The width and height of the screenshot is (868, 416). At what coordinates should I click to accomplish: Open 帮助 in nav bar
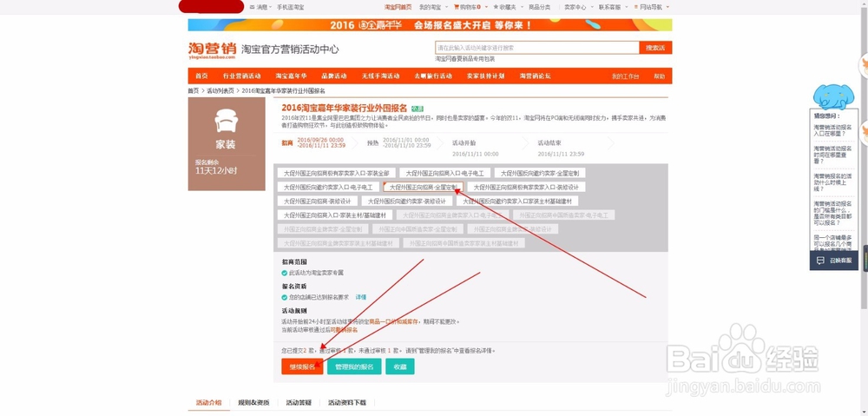tap(660, 76)
